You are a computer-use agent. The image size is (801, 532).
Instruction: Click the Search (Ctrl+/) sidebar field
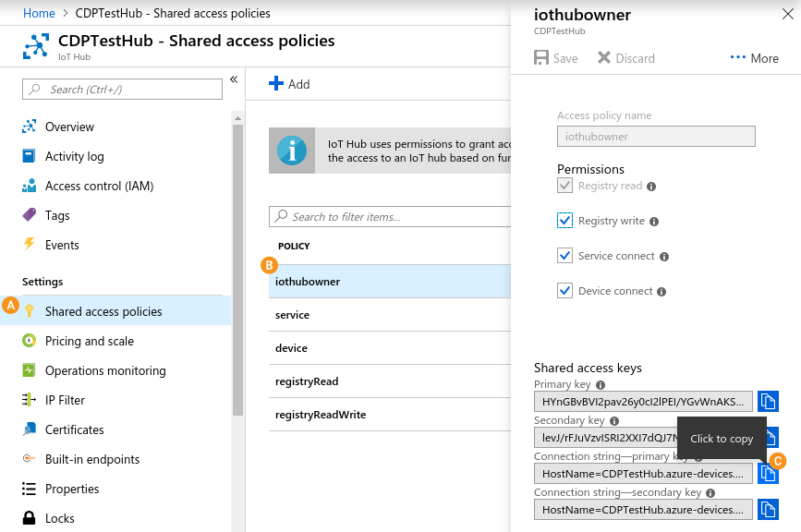click(x=122, y=90)
